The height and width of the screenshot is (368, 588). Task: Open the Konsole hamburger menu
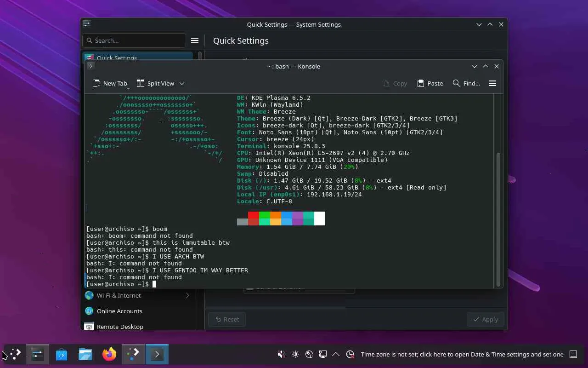point(492,83)
